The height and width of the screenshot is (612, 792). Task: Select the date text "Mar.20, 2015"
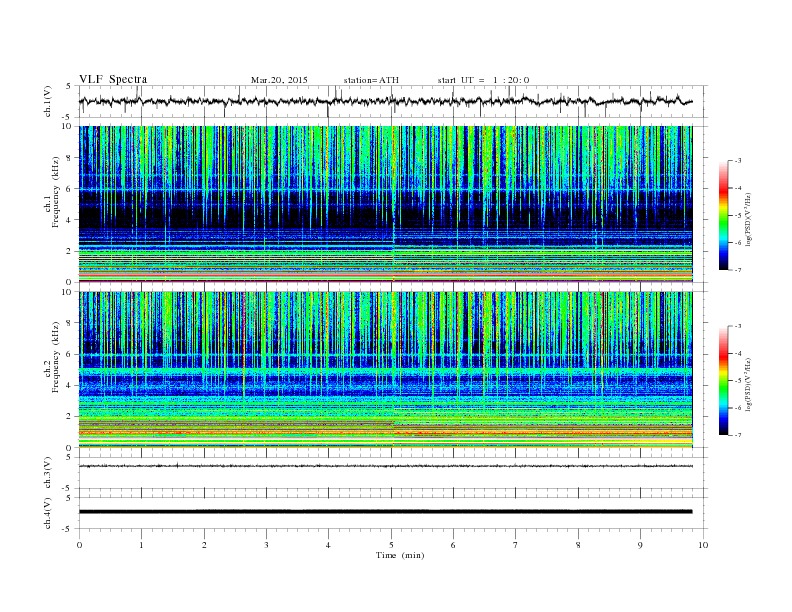coord(279,80)
